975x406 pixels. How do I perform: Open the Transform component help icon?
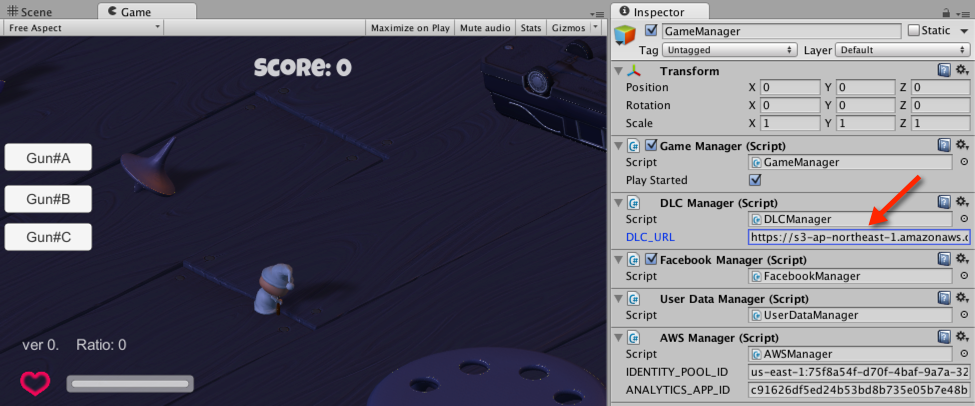(944, 70)
